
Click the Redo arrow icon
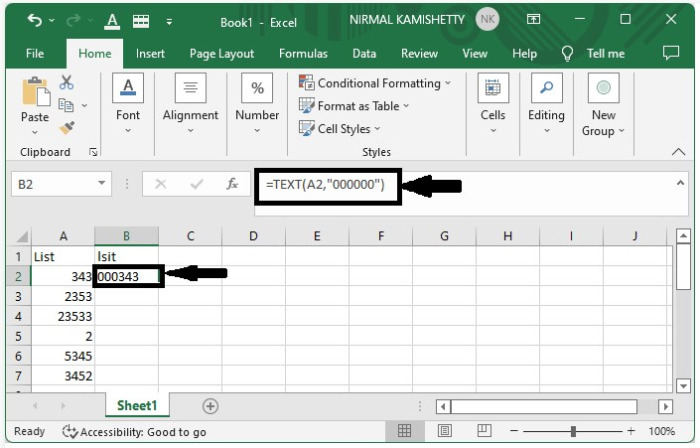click(x=73, y=20)
